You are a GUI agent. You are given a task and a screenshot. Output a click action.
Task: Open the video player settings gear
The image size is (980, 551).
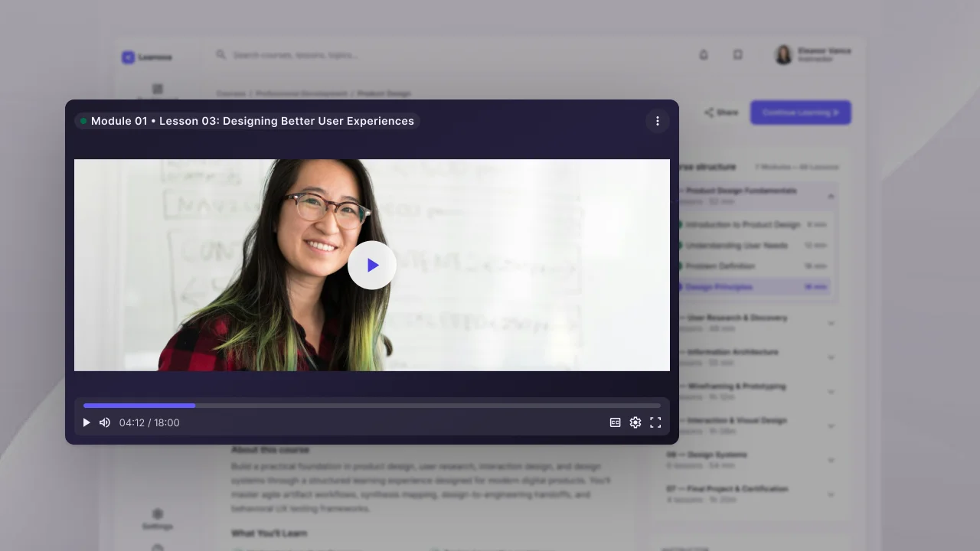(x=635, y=422)
